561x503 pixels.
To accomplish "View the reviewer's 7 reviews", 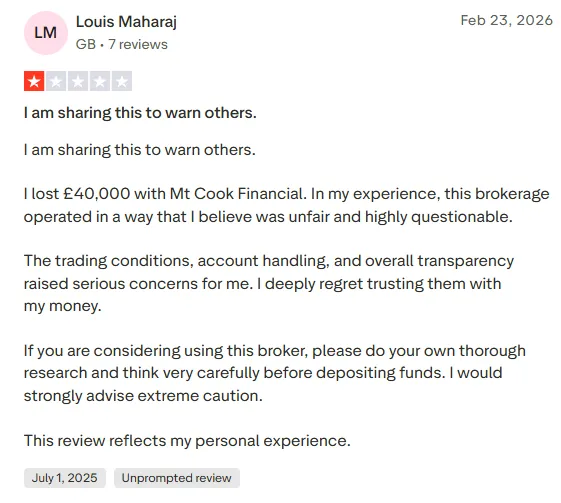I will click(x=138, y=44).
